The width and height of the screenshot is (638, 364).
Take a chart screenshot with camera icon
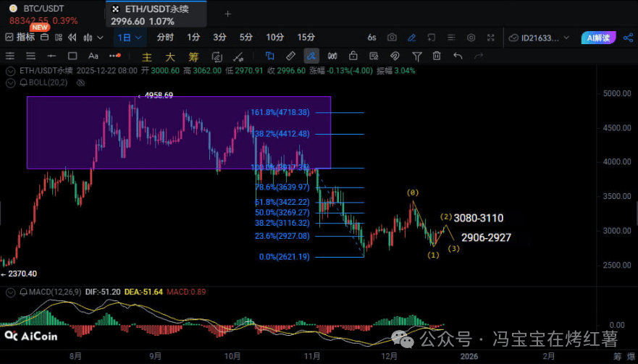tap(392, 38)
